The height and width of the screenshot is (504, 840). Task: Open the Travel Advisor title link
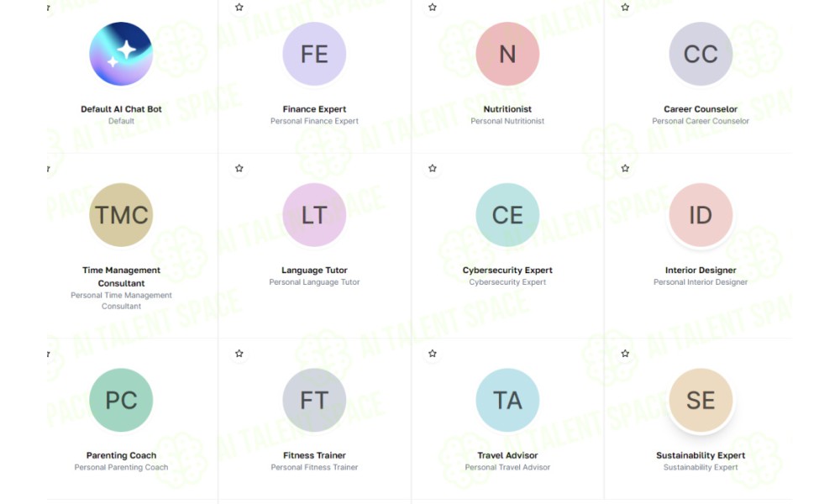(x=507, y=455)
